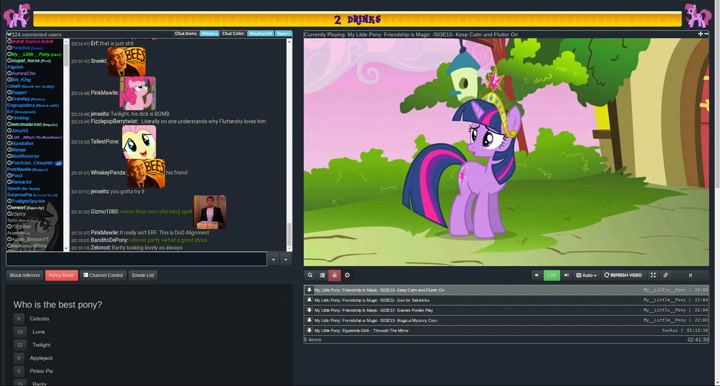Focus the chat message input field
The height and width of the screenshot is (386, 720).
coord(136,259)
